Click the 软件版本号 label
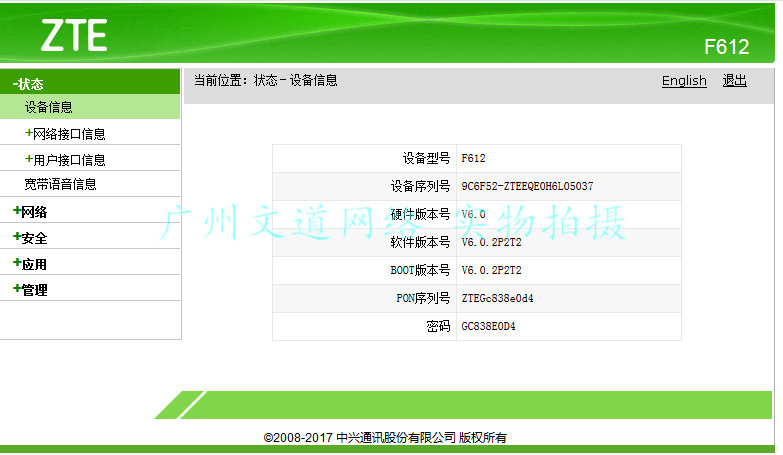This screenshot has width=783, height=455. click(420, 242)
